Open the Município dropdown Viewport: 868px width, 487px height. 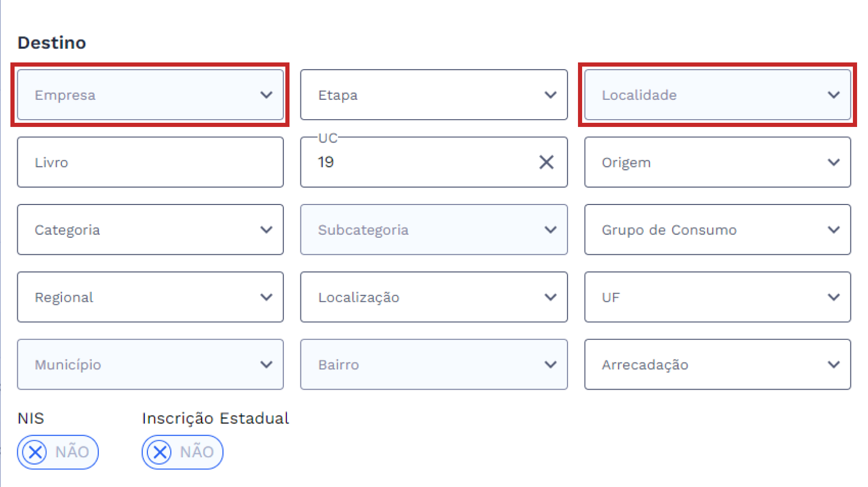150,364
